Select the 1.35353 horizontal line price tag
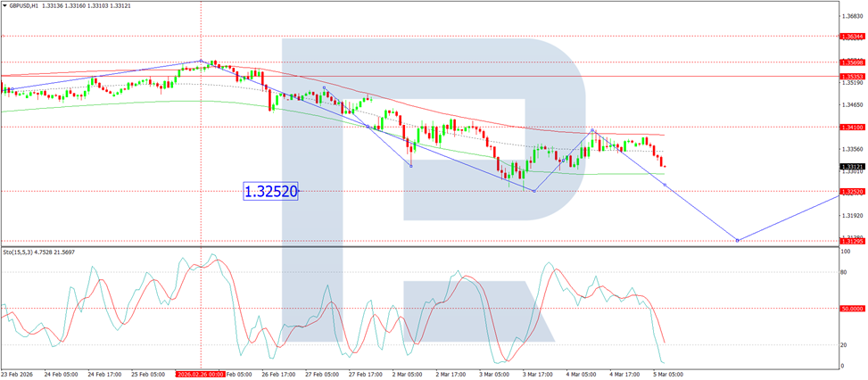Screen dimensions: 868x380 tap(853, 76)
